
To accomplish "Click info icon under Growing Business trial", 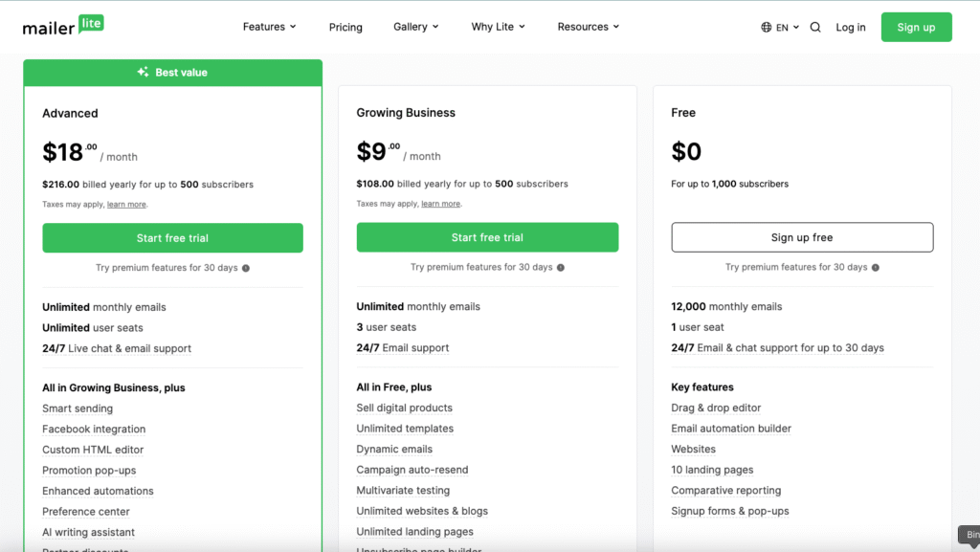I will (x=561, y=267).
